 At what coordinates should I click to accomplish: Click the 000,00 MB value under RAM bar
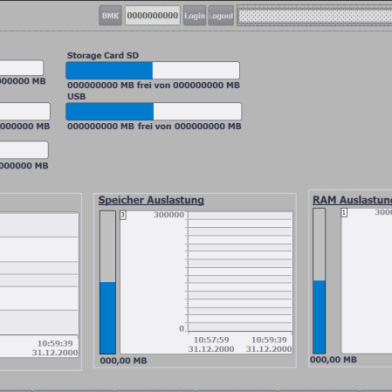tap(333, 360)
